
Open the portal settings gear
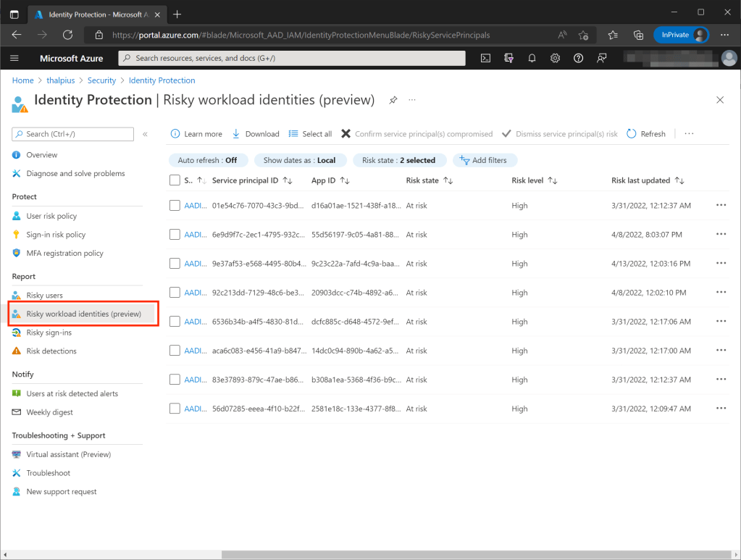tap(555, 58)
